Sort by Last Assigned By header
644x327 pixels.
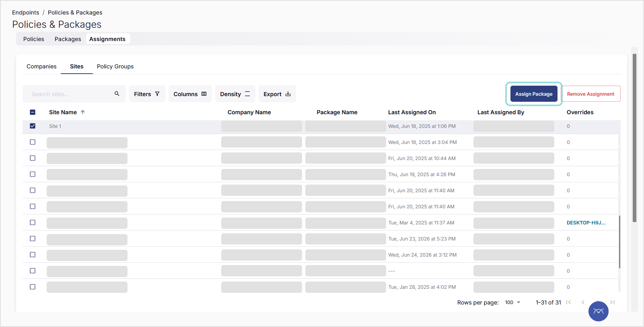(501, 112)
